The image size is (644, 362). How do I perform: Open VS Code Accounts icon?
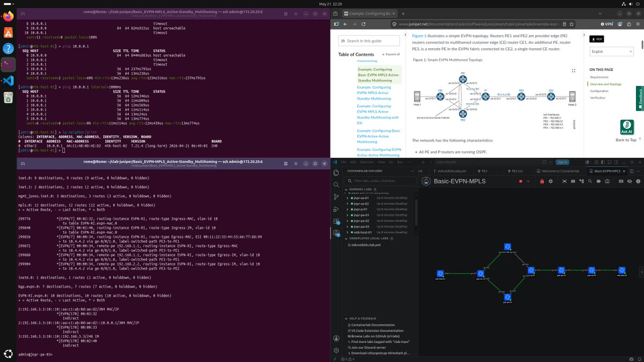(336, 338)
